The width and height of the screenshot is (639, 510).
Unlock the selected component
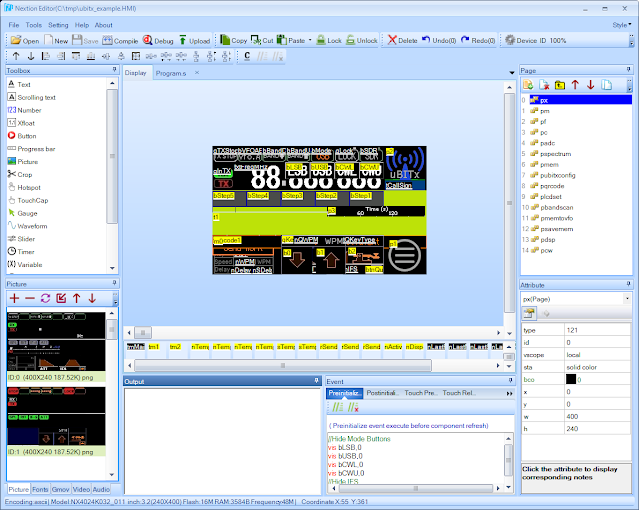coord(361,40)
